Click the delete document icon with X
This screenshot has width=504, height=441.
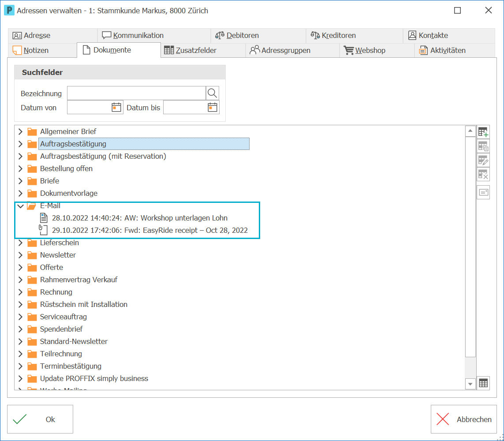[483, 174]
